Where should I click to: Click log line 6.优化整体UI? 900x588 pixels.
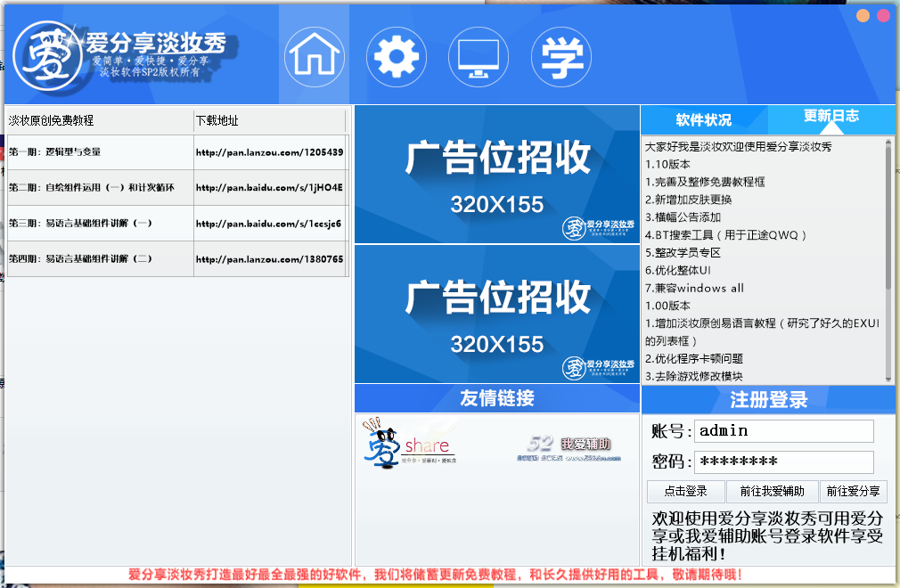[678, 270]
